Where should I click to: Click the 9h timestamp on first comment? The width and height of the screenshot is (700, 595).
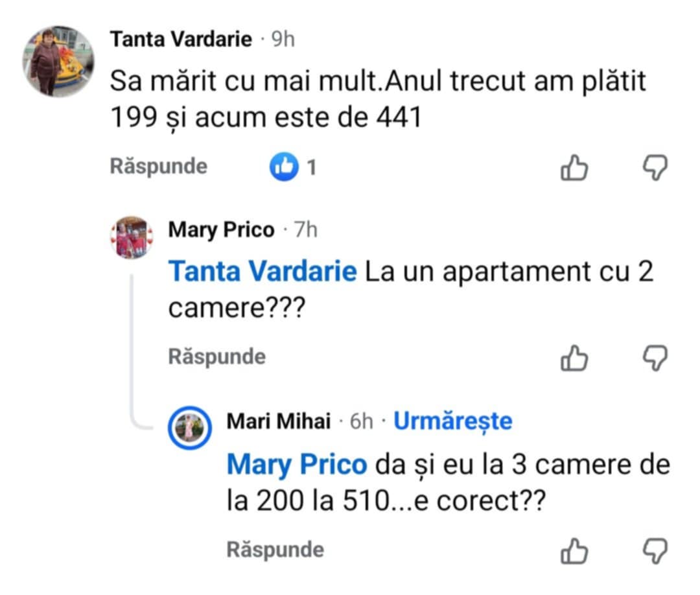click(x=283, y=40)
